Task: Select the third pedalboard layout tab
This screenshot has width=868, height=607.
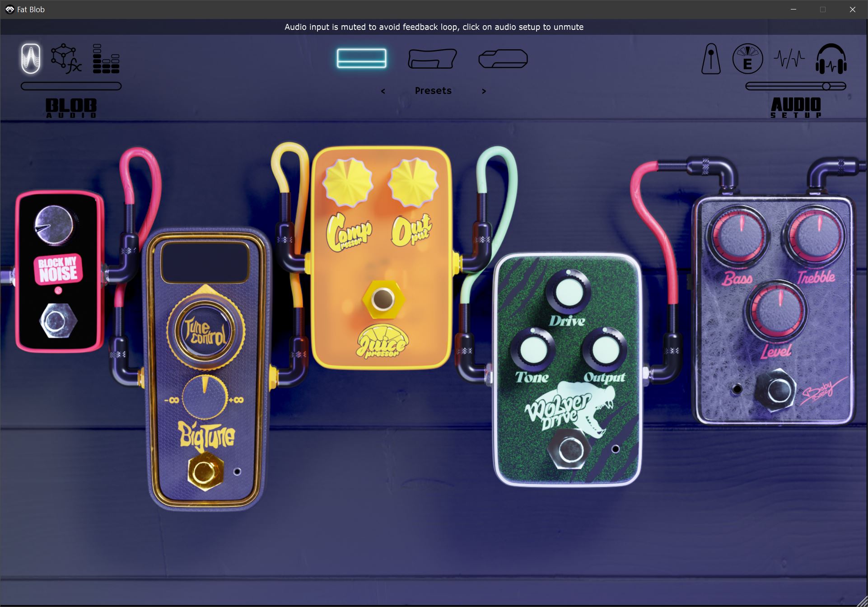Action: (x=503, y=59)
